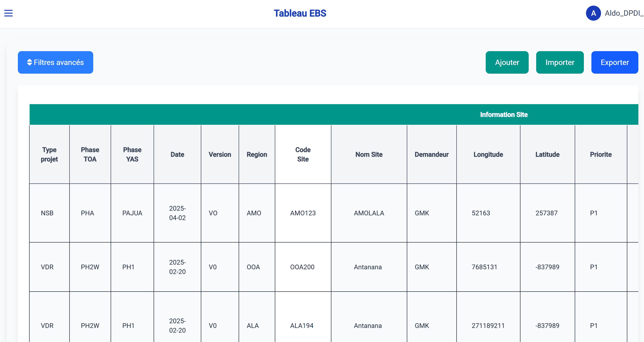
Task: Select the OOA200 code site cell
Action: point(302,267)
